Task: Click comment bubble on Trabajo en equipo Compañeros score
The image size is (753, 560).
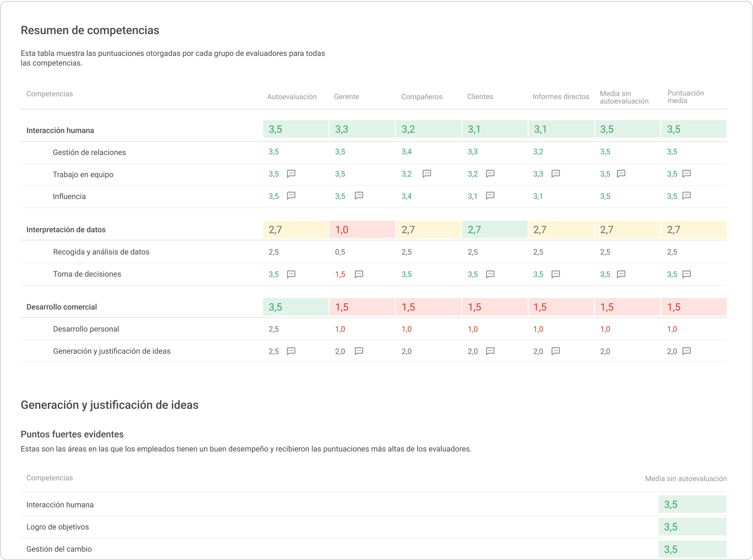Action: (427, 174)
